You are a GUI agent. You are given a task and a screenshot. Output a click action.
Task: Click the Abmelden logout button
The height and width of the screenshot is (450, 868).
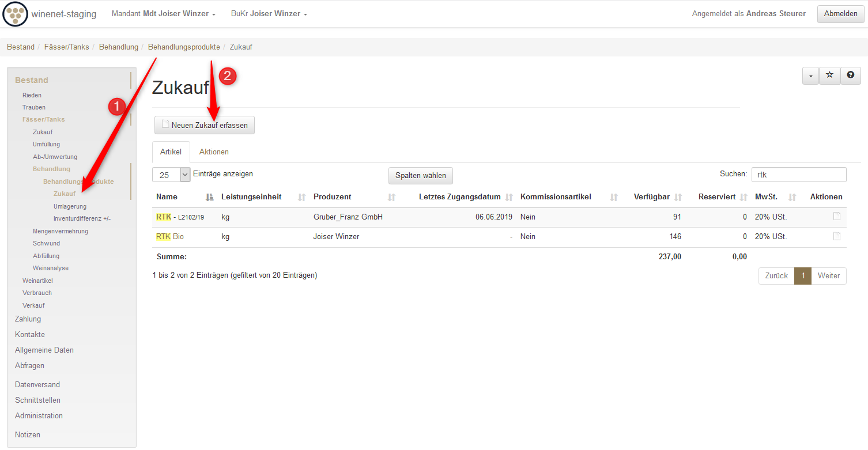840,14
